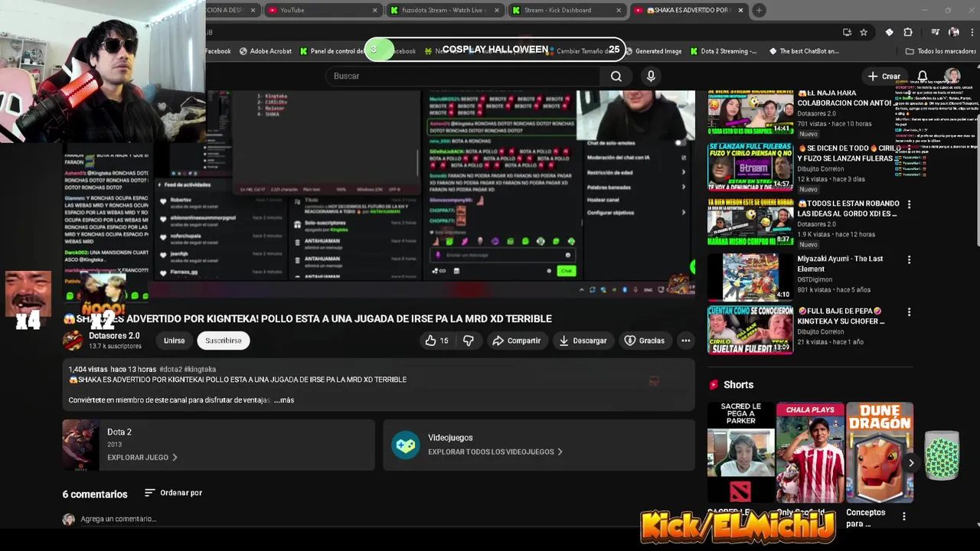The height and width of the screenshot is (551, 980).
Task: Switch to the YouTube browser tab
Action: (x=322, y=10)
